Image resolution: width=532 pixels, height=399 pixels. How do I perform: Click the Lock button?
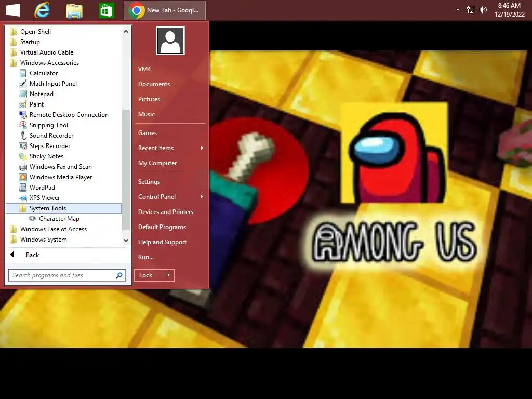[149, 275]
